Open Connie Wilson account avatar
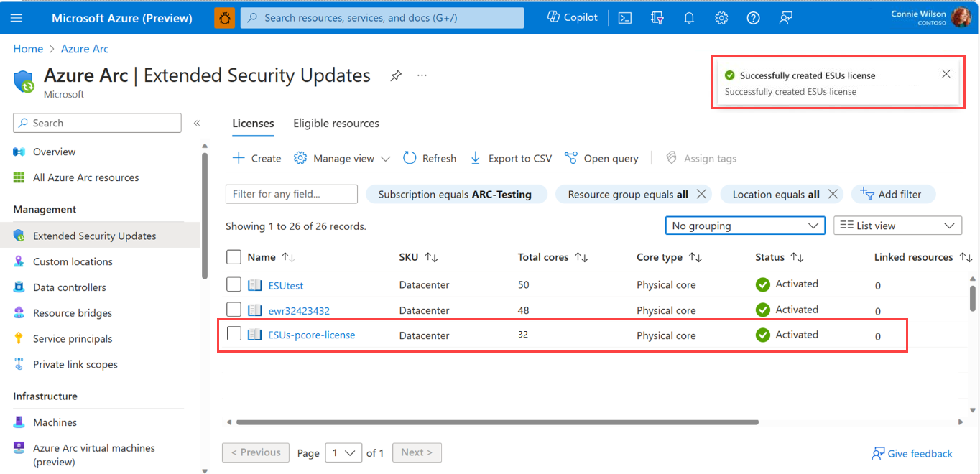Viewport: 980px width, 474px height. pyautogui.click(x=961, y=18)
